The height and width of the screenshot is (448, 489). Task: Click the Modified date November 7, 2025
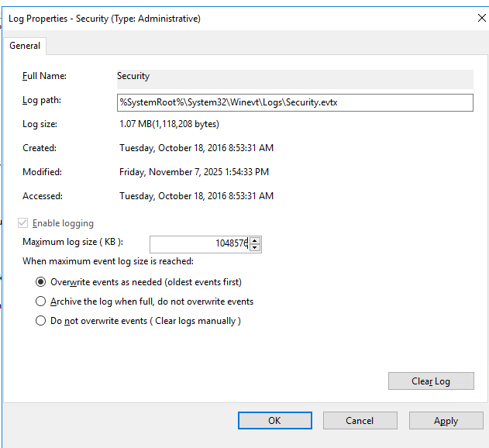[194, 172]
